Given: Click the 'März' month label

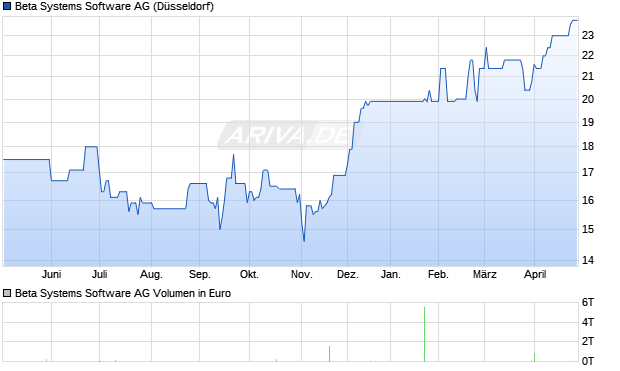Looking at the screenshot, I should pyautogui.click(x=485, y=274).
